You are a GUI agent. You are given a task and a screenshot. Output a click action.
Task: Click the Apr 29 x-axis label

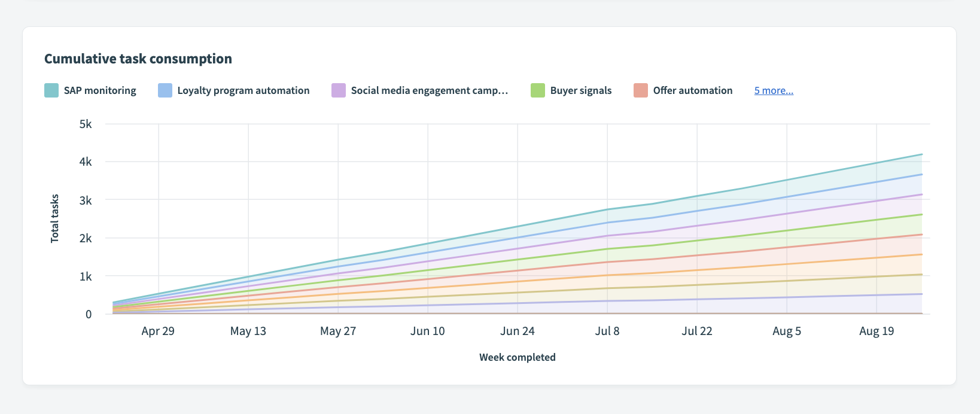(158, 331)
